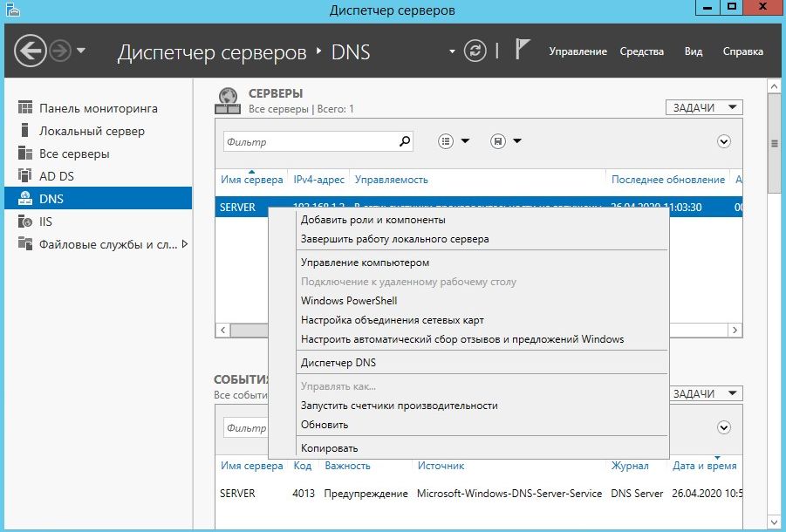This screenshot has width=786, height=532.
Task: Sort events by Источник column
Action: [441, 466]
